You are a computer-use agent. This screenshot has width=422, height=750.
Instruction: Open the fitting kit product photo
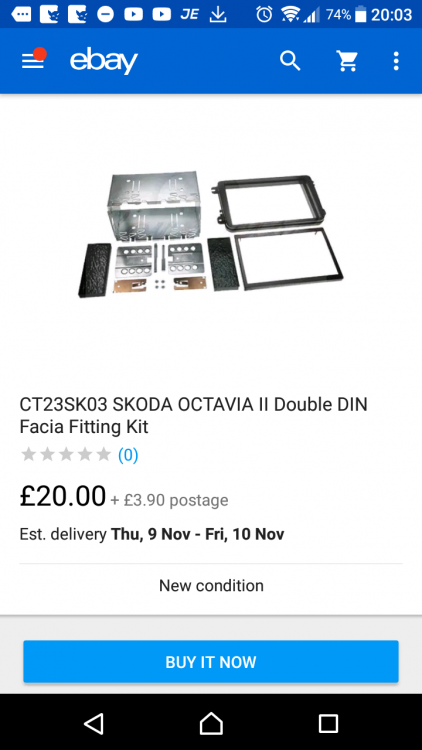point(211,235)
